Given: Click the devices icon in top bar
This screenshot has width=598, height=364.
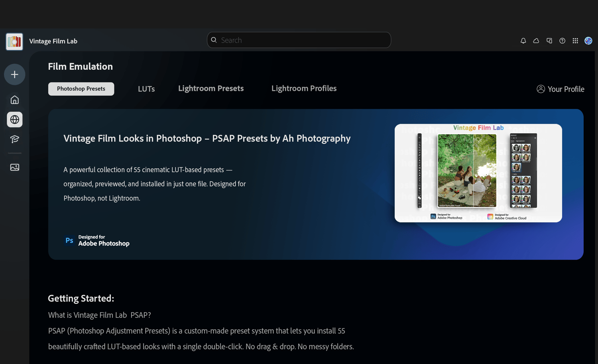Looking at the screenshot, I should tap(549, 41).
